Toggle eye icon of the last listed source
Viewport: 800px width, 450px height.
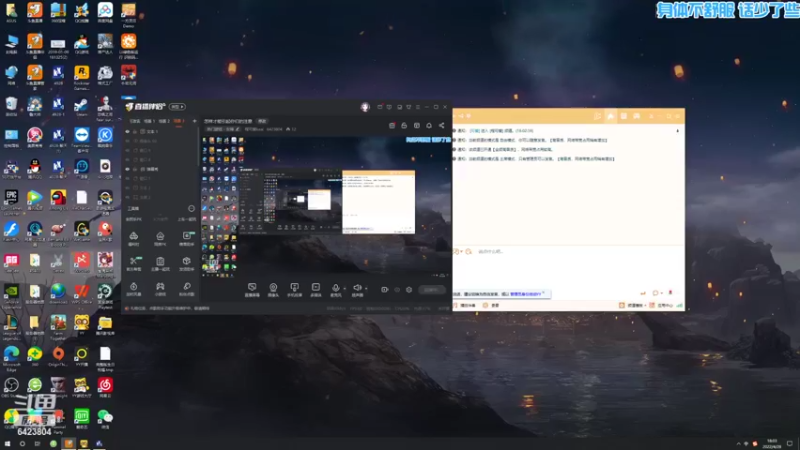(x=128, y=197)
